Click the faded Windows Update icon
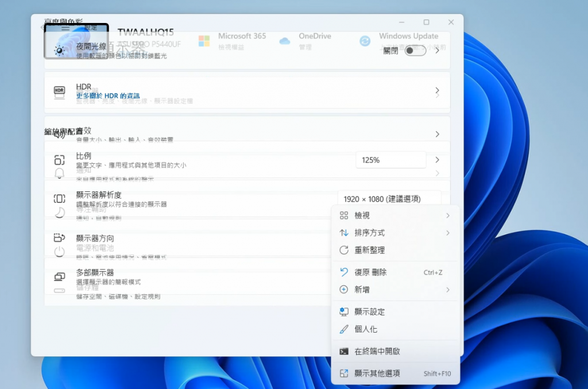 point(365,41)
